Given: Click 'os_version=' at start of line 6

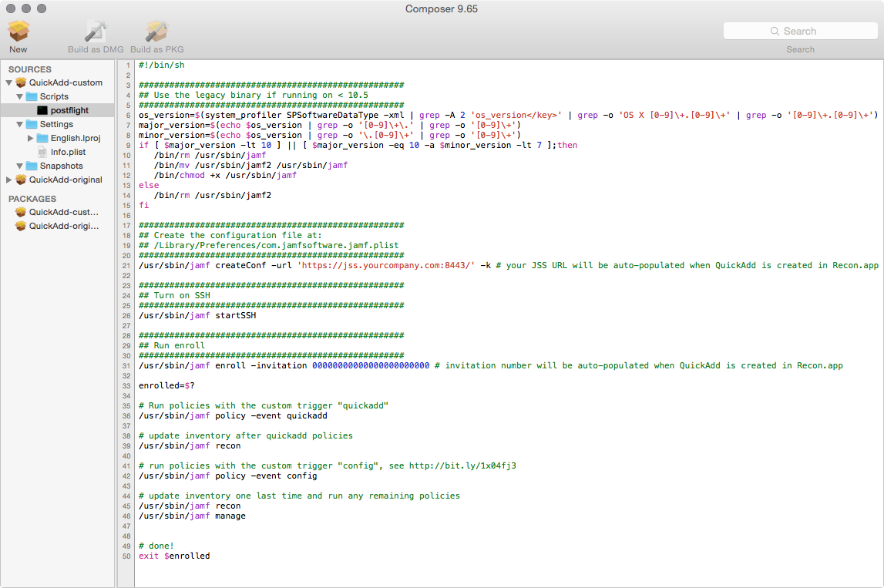Looking at the screenshot, I should [167, 115].
